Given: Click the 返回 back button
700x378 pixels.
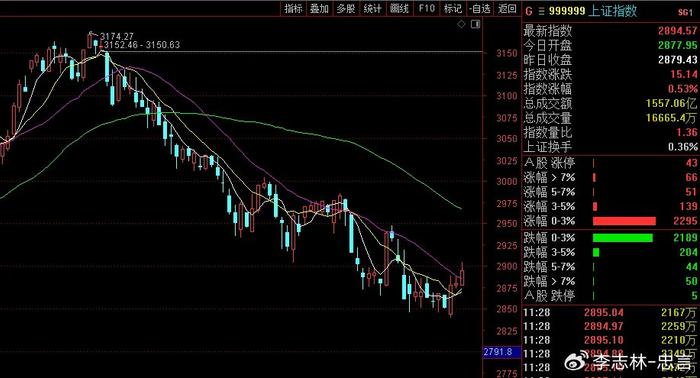Looking at the screenshot, I should pyautogui.click(x=508, y=8).
